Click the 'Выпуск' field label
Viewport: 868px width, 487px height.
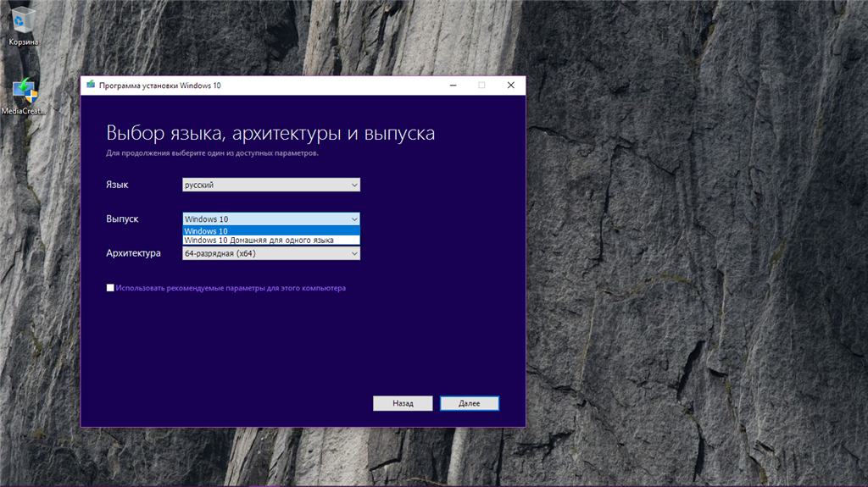pyautogui.click(x=122, y=219)
